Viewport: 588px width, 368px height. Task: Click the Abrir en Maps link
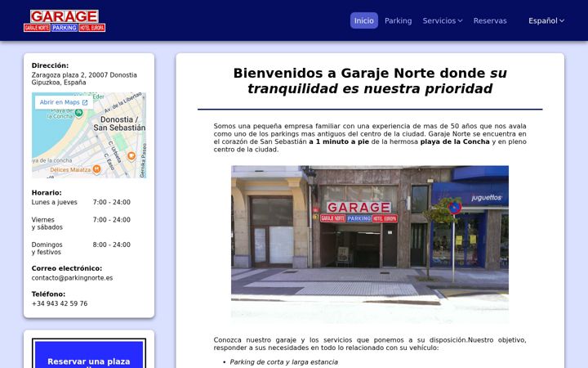[x=64, y=102]
